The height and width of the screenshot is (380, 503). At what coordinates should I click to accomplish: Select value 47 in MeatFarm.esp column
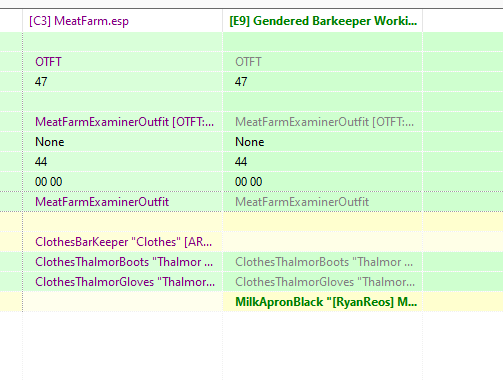coord(122,82)
